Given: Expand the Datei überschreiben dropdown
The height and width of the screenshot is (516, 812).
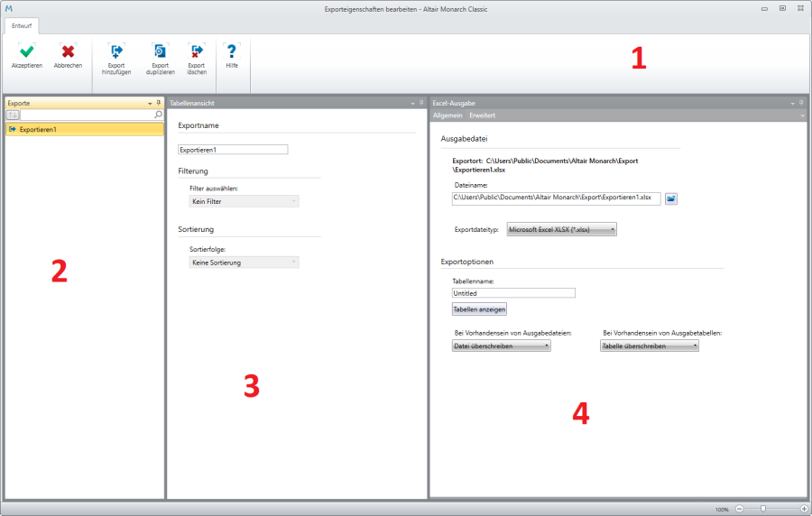Looking at the screenshot, I should tap(501, 346).
